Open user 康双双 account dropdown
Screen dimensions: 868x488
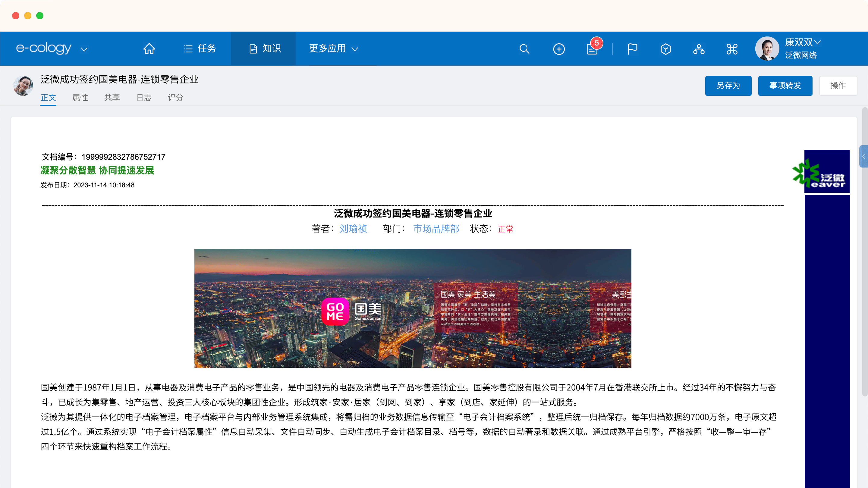point(803,42)
